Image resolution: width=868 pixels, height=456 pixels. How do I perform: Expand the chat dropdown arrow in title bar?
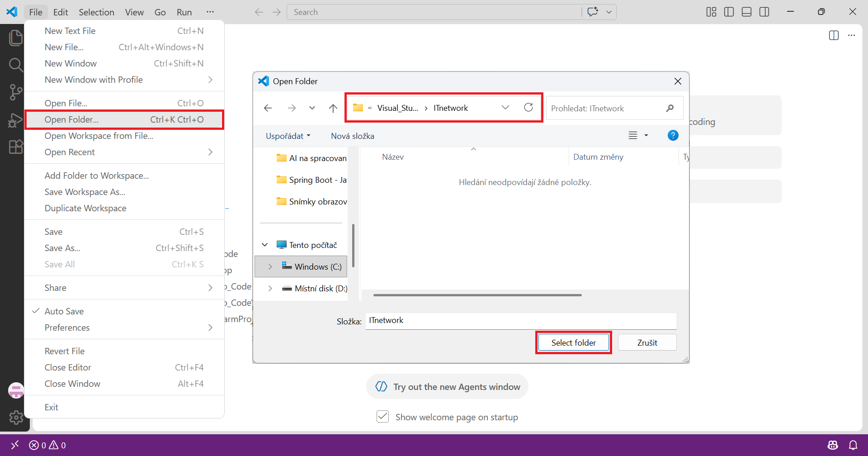coord(609,12)
